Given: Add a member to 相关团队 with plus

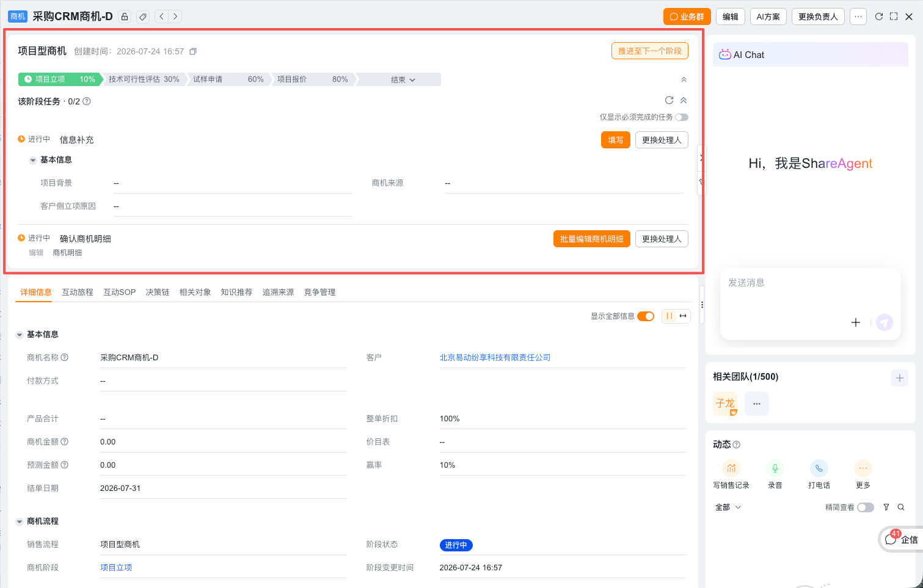Looking at the screenshot, I should point(900,378).
